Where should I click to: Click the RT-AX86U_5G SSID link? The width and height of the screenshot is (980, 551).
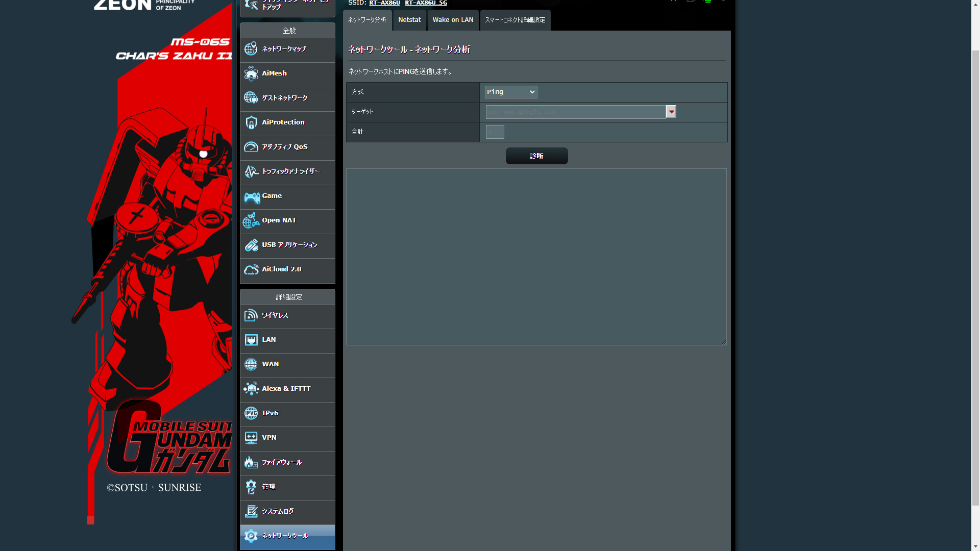(x=426, y=3)
